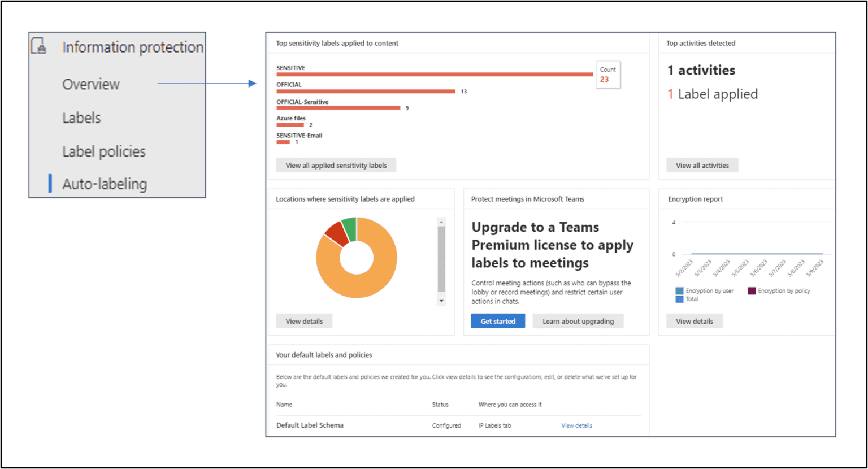This screenshot has height=469, width=868.
Task: Click the View all activities button
Action: [702, 165]
